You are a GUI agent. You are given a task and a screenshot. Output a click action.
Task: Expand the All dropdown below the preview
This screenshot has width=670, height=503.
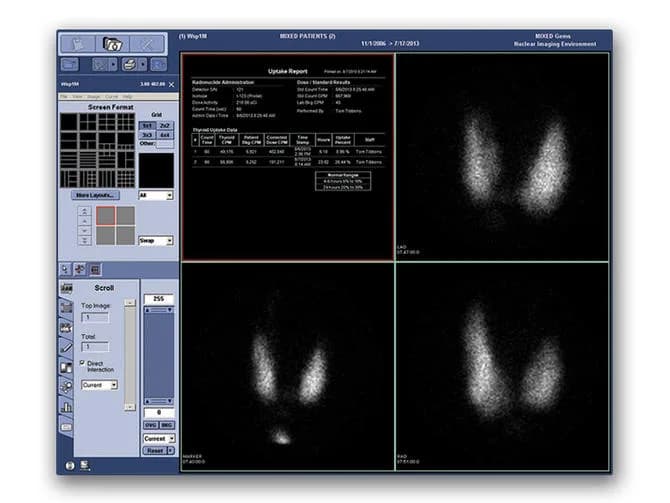(156, 195)
